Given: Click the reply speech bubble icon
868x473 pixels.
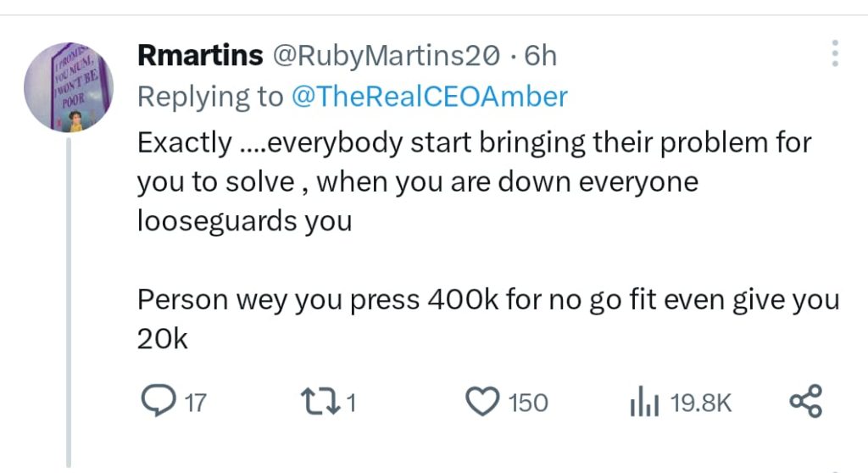Looking at the screenshot, I should click(x=155, y=401).
